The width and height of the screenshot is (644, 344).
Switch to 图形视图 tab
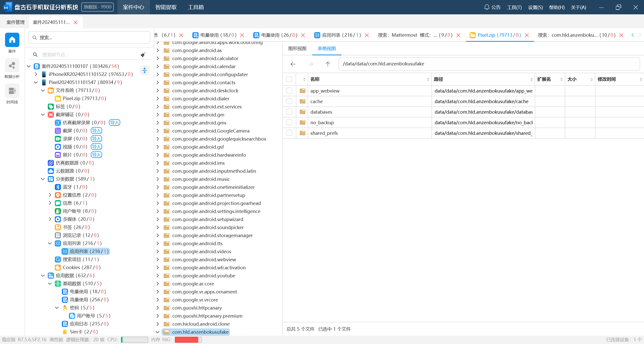pyautogui.click(x=297, y=49)
